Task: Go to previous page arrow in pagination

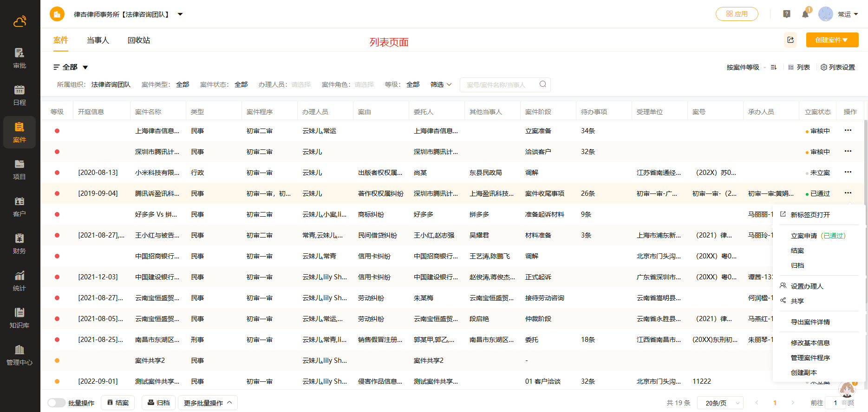Action: 757,403
